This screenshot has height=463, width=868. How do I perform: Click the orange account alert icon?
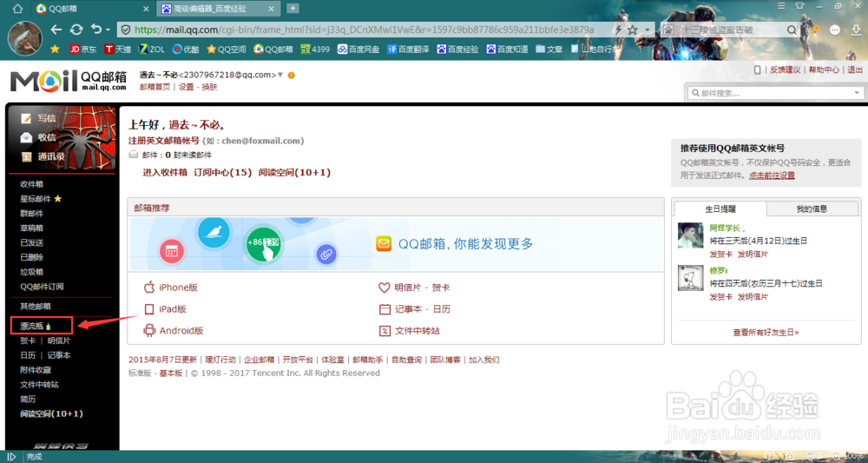pyautogui.click(x=291, y=76)
